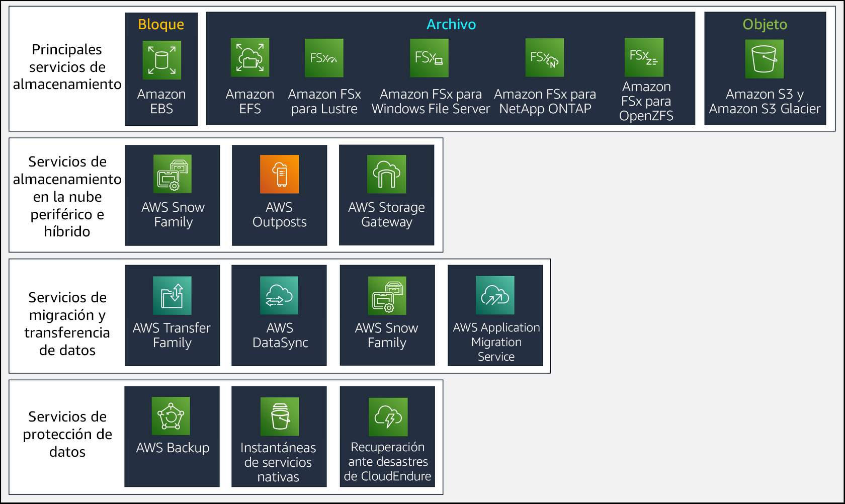Select the AWS Backup icon
This screenshot has width=845, height=504.
(171, 416)
